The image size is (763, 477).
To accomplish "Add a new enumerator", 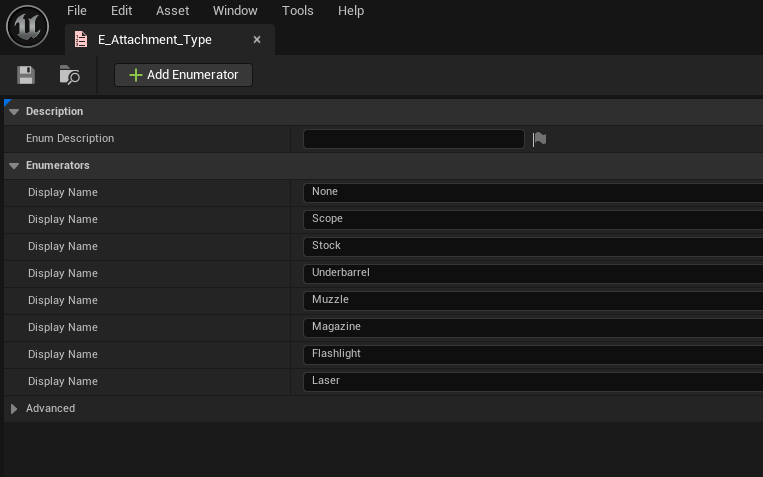I will click(183, 75).
